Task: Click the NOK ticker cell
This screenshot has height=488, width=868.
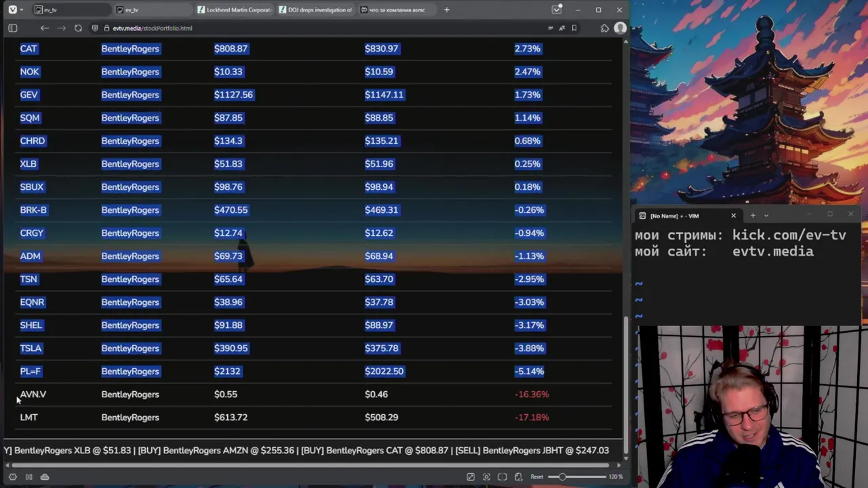Action: tap(30, 72)
